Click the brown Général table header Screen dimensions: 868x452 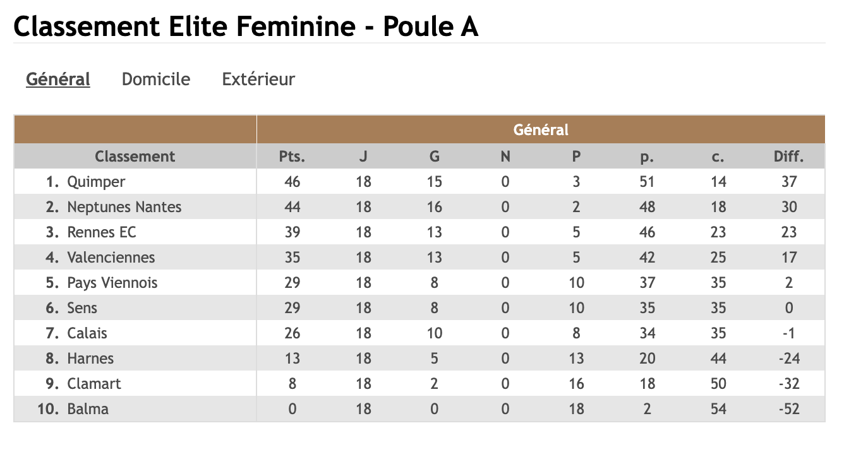(541, 130)
